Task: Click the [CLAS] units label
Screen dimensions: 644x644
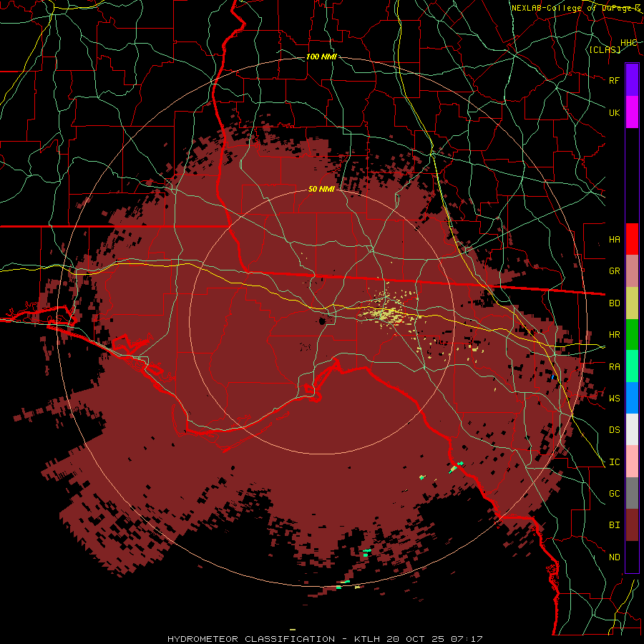Action: click(605, 49)
